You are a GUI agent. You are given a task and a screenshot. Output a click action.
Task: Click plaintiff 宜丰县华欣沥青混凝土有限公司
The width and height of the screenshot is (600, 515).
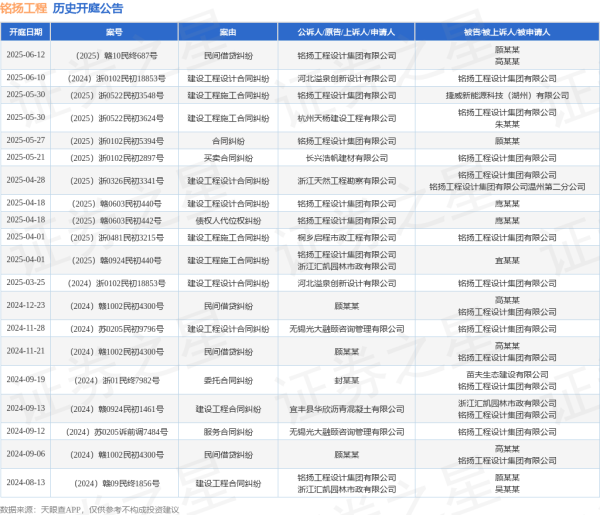[347, 409]
